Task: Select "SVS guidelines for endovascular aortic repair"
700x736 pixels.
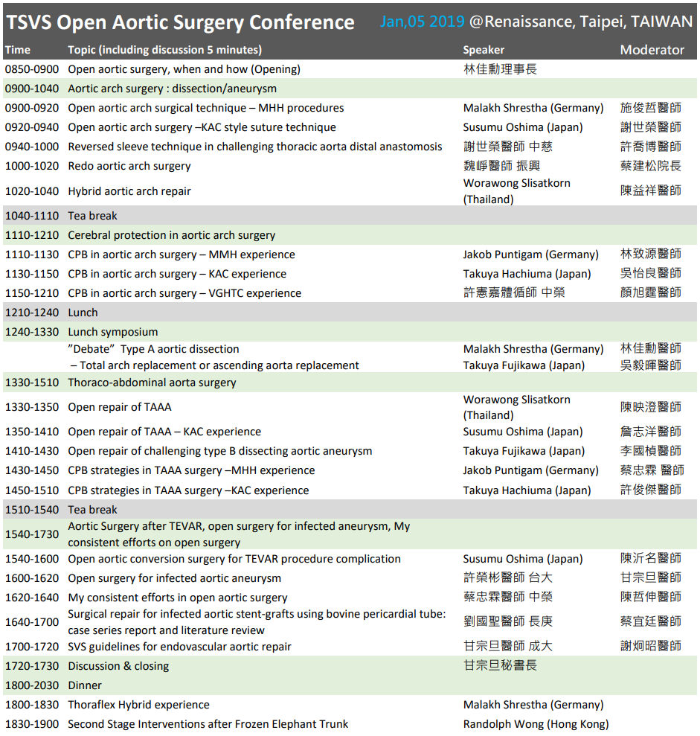Action: [x=180, y=647]
